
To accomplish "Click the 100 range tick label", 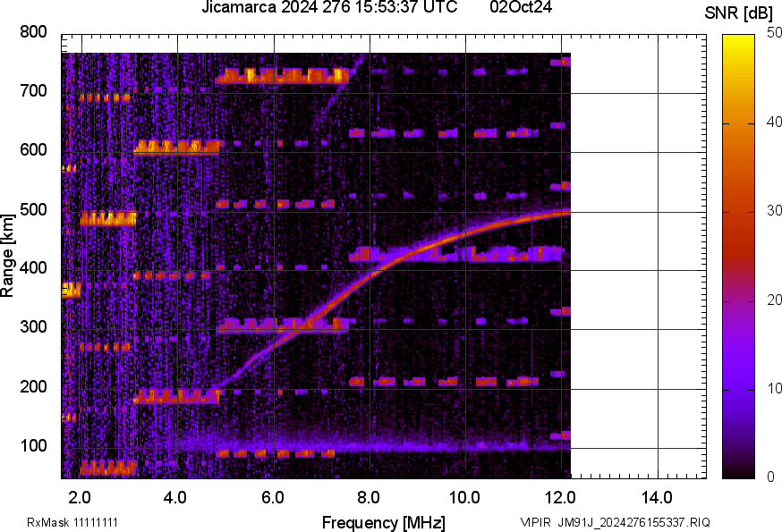I will tap(33, 445).
